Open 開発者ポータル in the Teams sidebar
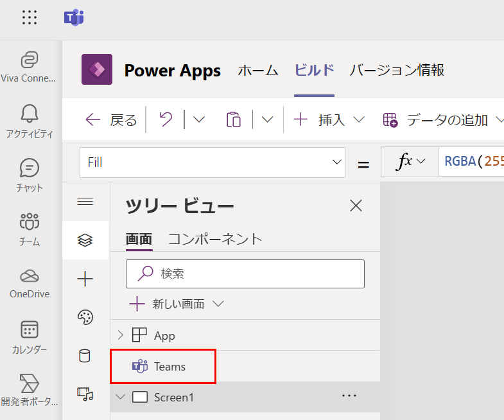Screen dimensions: 504x420 [x=30, y=391]
